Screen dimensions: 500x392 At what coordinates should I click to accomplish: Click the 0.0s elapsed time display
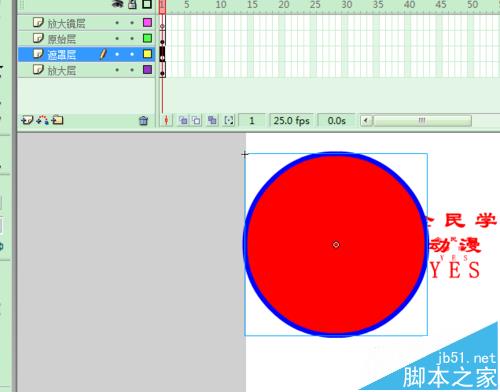[x=337, y=120]
